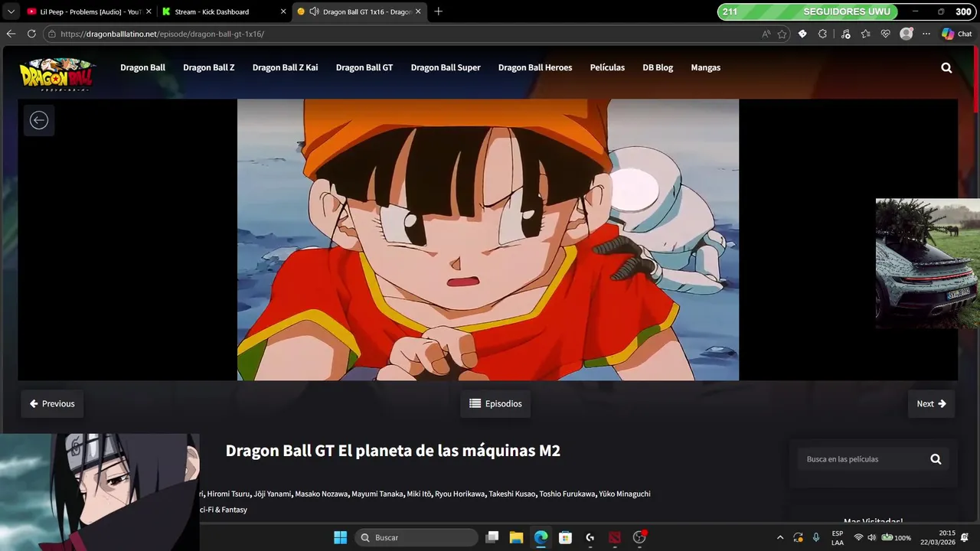Open cast link Hiromi Tsuru
Image resolution: width=980 pixels, height=551 pixels.
[228, 494]
